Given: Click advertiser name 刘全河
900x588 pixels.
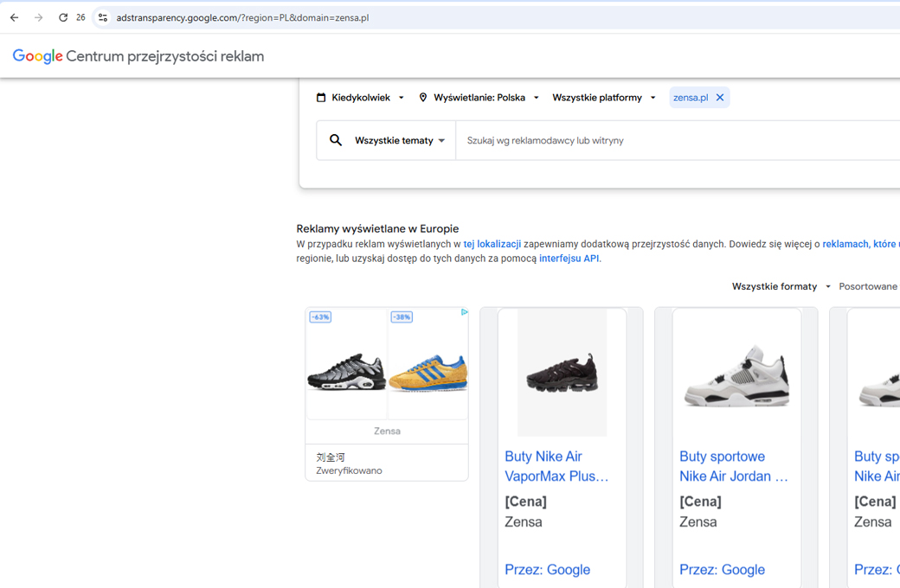Looking at the screenshot, I should tap(331, 457).
